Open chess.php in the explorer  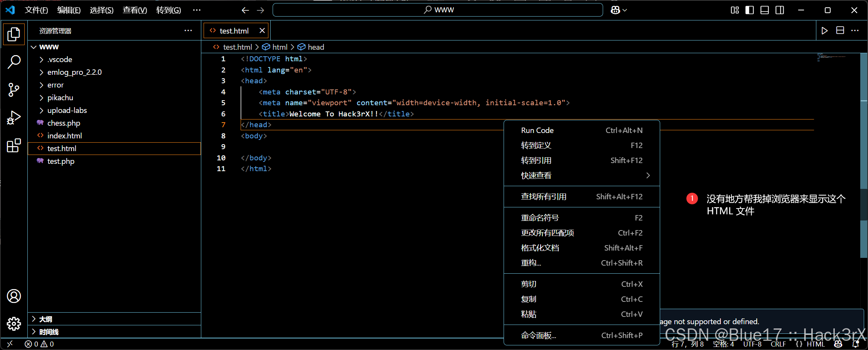[115, 123]
